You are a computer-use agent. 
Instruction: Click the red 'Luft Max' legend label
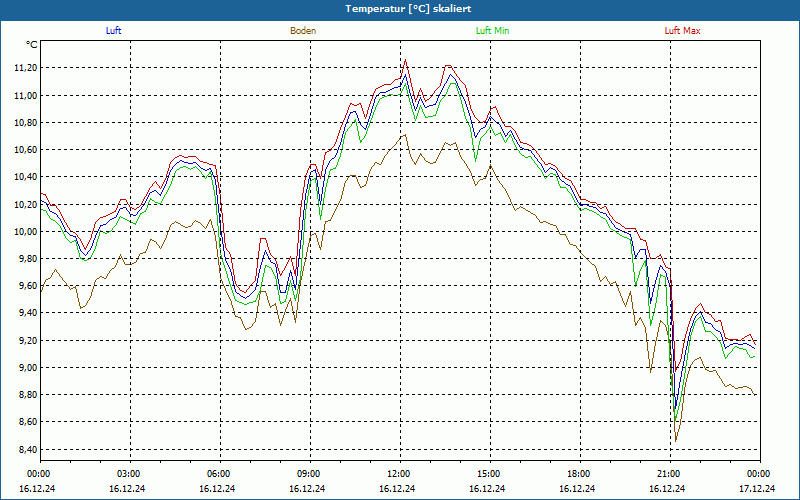682,31
